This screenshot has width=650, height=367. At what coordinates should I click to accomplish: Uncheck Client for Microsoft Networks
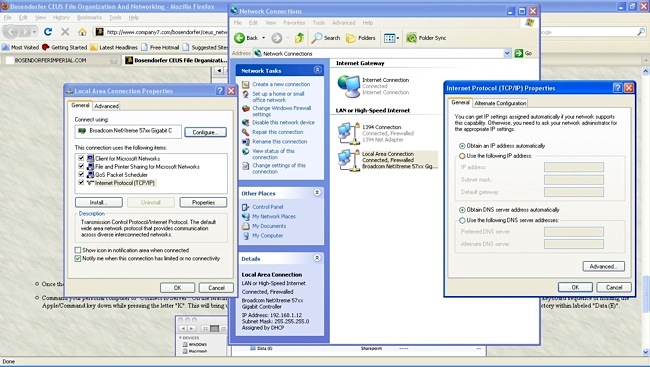[x=81, y=158]
